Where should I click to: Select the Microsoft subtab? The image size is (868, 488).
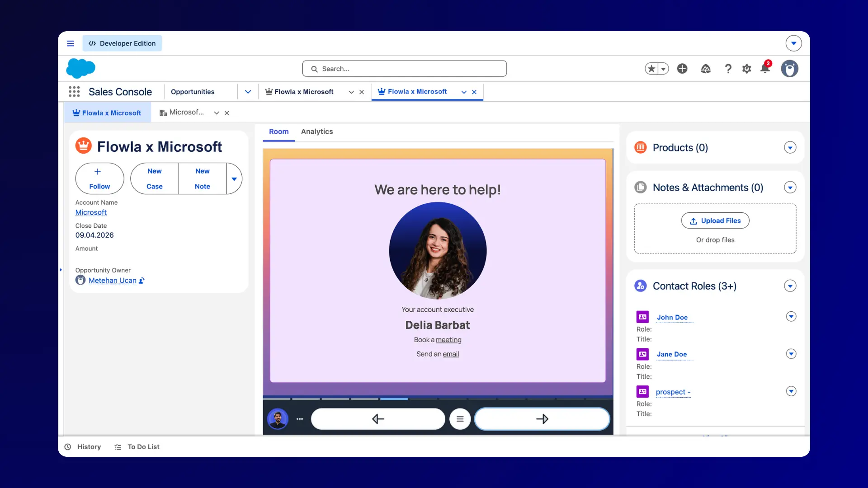[x=186, y=112]
